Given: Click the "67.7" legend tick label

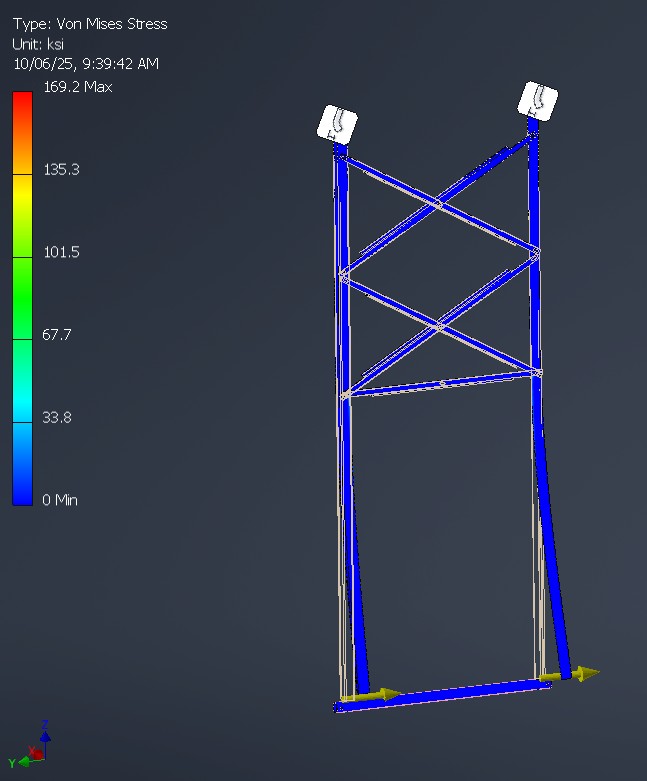Looking at the screenshot, I should point(61,334).
